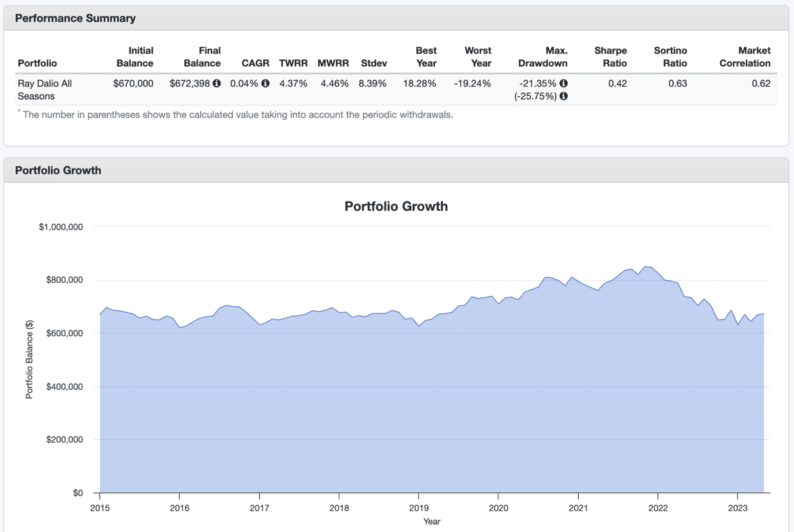
Task: Click the 2020 x-axis label
Action: [499, 508]
